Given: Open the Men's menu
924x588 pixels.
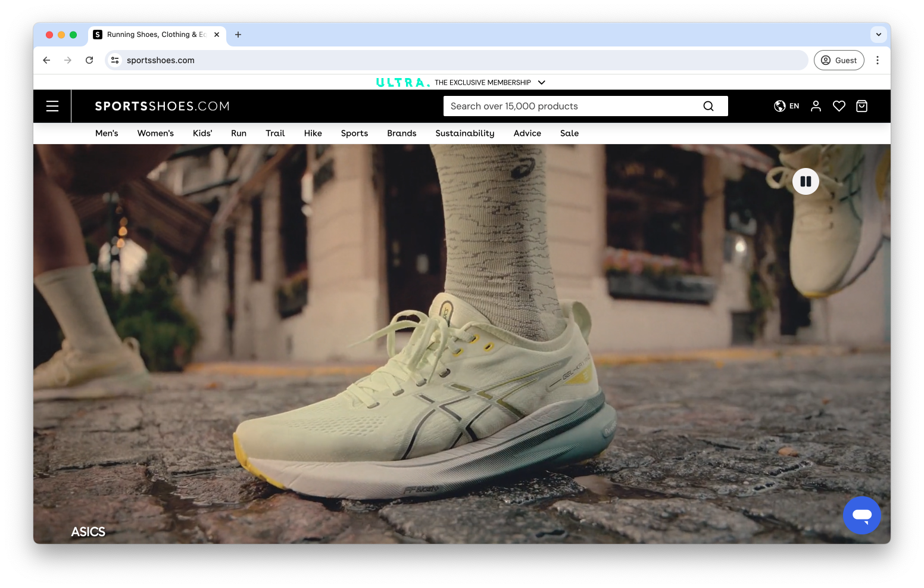Looking at the screenshot, I should [107, 133].
